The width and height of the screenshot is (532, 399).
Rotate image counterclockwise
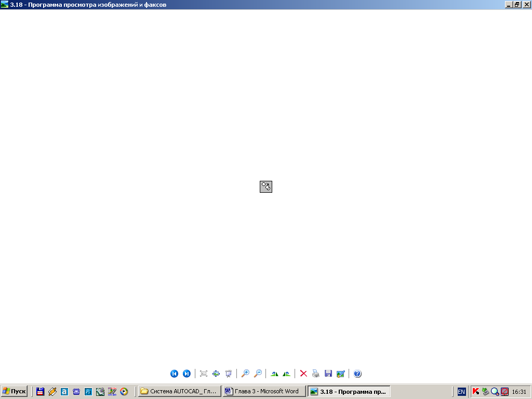(287, 374)
